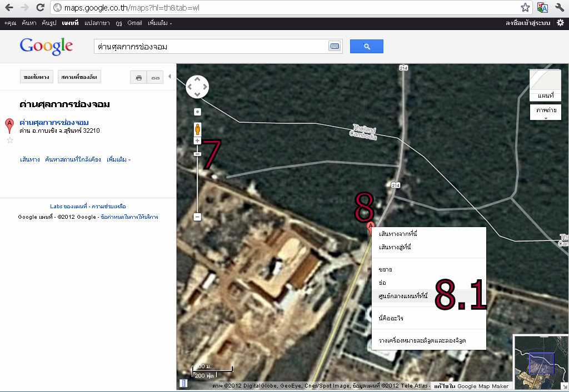Click the print icon in the side panel
The image size is (569, 392).
click(x=138, y=77)
